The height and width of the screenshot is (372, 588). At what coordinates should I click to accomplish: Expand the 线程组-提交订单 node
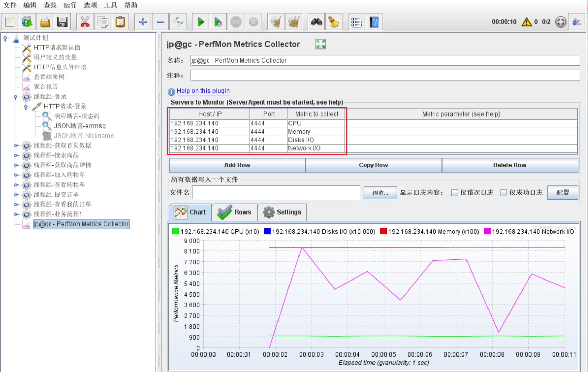tap(16, 195)
